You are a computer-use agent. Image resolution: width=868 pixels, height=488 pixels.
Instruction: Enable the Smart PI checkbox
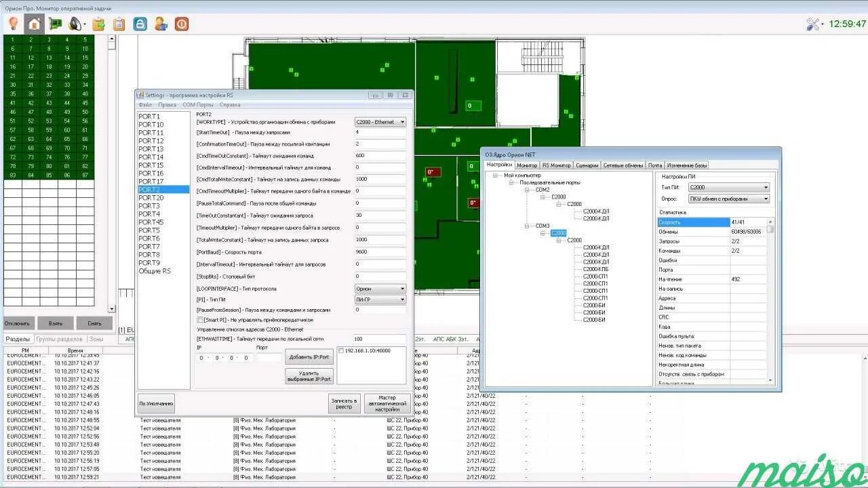tap(199, 320)
